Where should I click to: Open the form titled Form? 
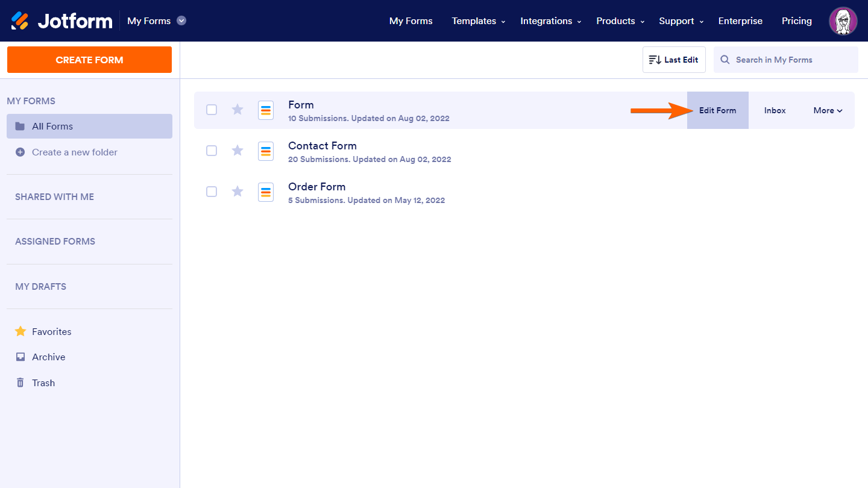(301, 105)
